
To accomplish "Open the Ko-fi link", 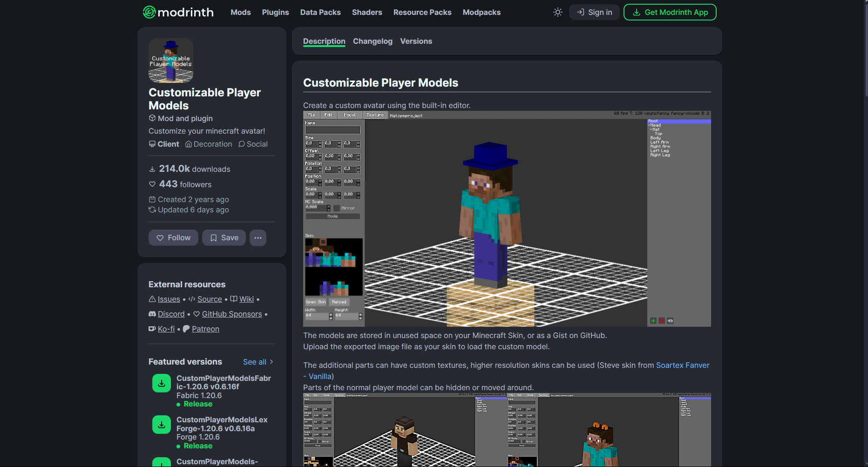I will (166, 329).
